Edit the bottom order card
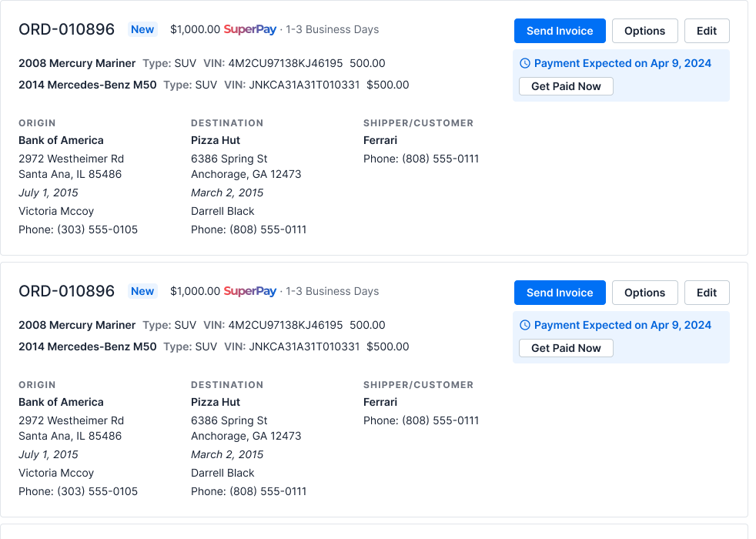 (x=707, y=293)
